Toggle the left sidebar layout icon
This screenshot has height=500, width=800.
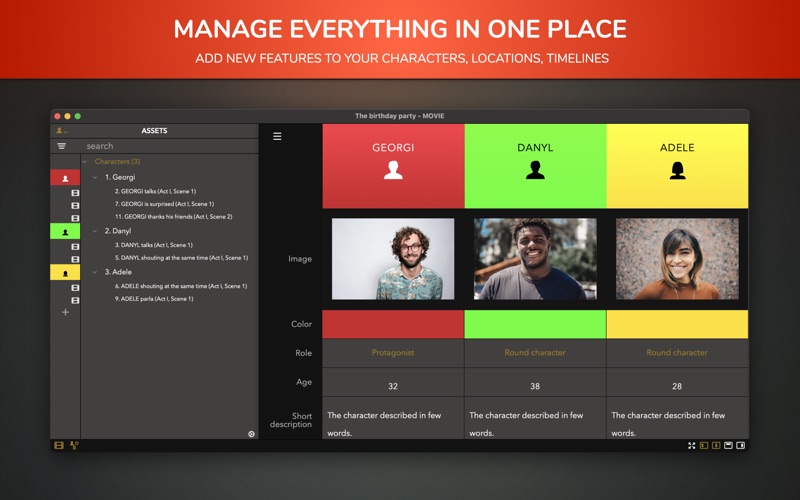pos(704,445)
